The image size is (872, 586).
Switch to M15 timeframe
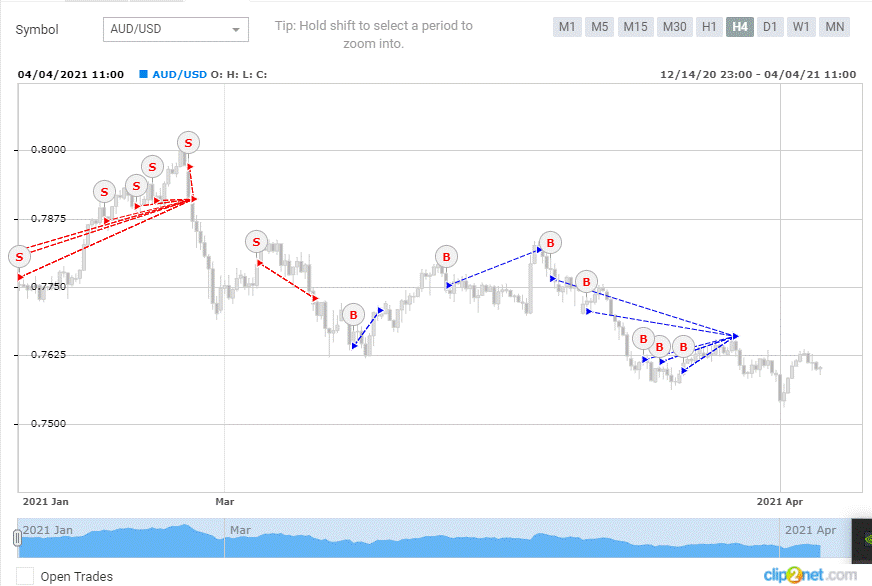[635, 27]
